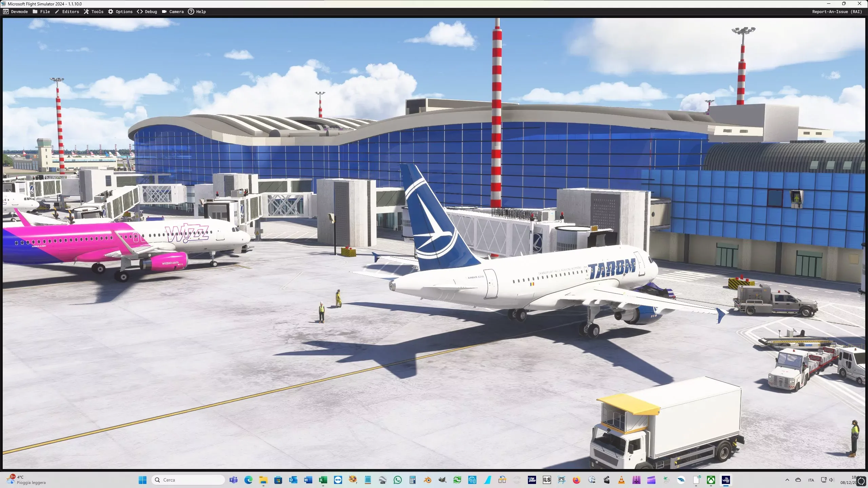Open the Editors menu
This screenshot has width=868, height=488.
point(67,12)
